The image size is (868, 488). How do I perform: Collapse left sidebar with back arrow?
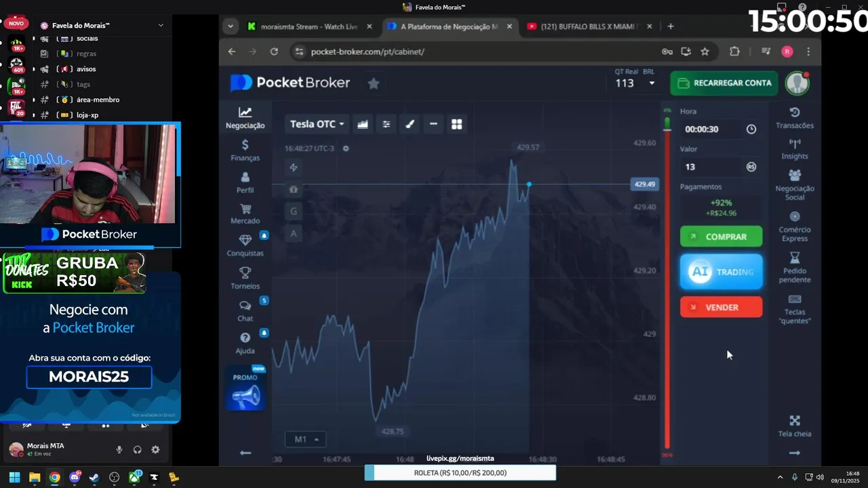coord(245,453)
